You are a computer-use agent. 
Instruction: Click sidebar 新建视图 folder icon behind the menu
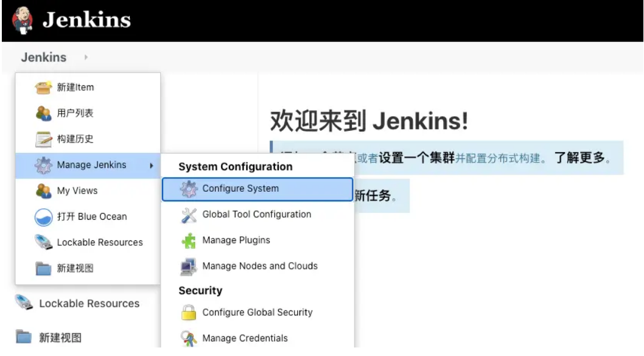click(24, 337)
